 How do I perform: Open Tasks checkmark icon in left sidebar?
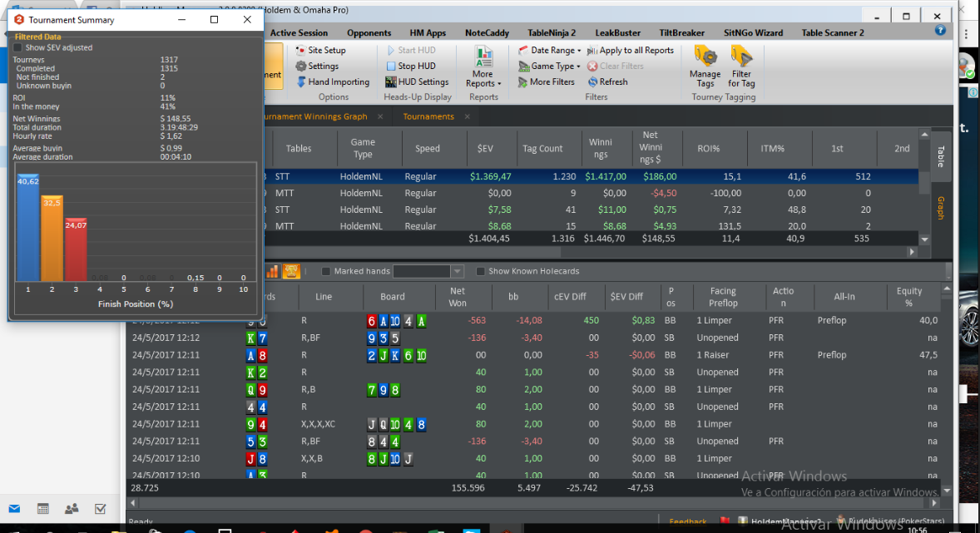(100, 509)
